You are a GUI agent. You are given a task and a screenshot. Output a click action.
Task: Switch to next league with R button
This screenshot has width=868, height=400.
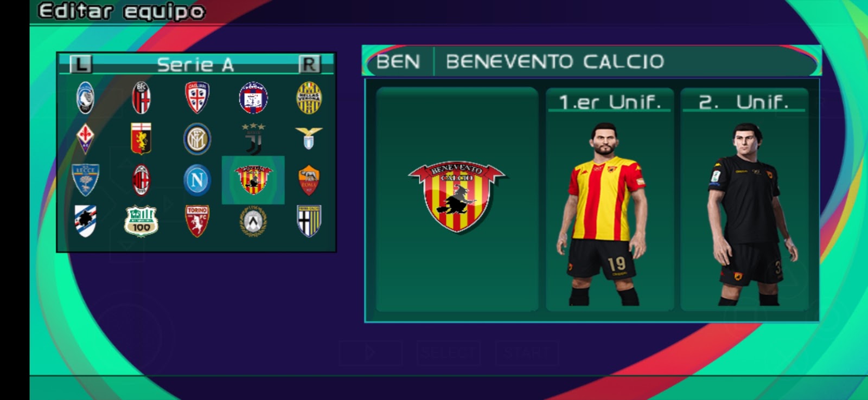point(309,64)
